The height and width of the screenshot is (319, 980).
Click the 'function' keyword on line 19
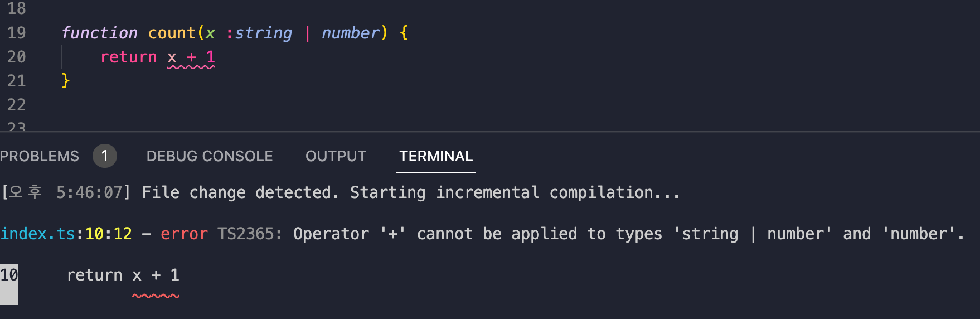[99, 33]
